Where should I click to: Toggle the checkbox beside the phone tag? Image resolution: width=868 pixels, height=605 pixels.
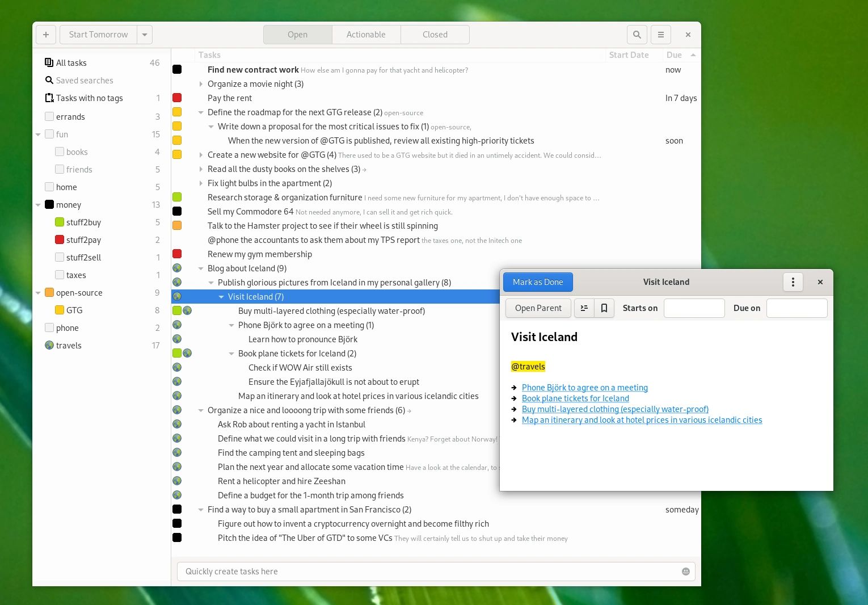(x=49, y=327)
